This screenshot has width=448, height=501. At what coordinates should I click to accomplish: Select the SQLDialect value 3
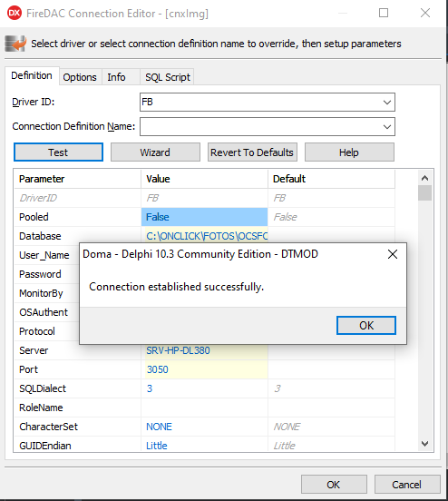pos(204,388)
